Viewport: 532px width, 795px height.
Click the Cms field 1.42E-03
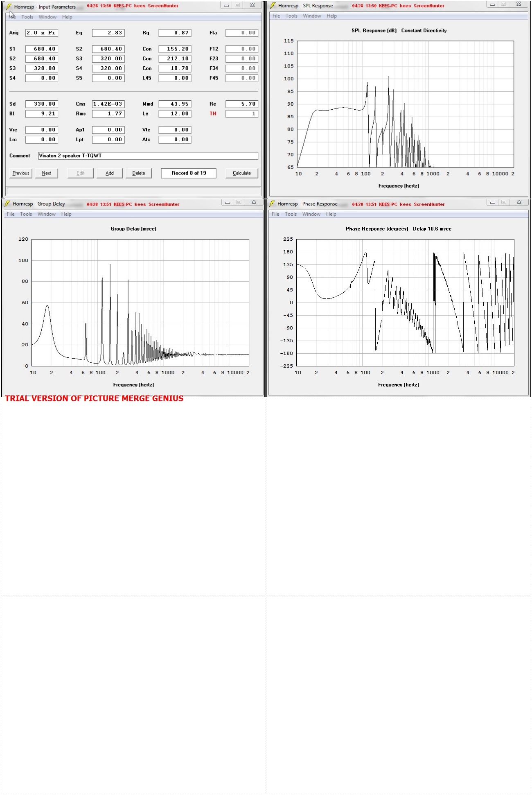tap(108, 104)
